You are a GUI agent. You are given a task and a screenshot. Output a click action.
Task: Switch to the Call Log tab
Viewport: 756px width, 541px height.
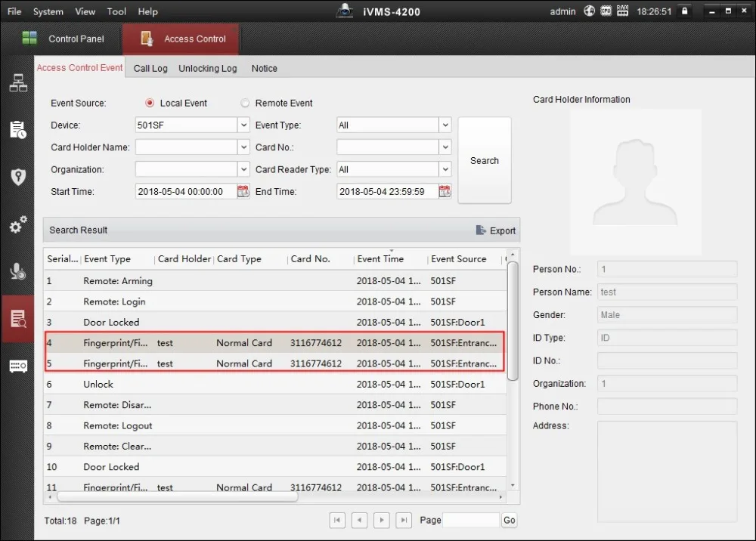click(150, 69)
